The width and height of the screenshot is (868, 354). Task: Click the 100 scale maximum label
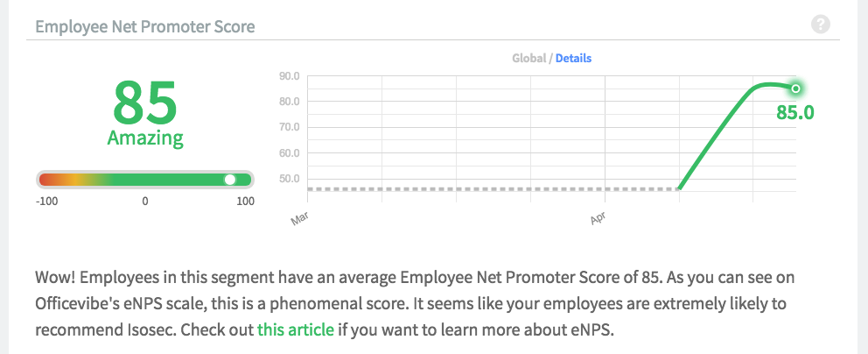coord(246,202)
